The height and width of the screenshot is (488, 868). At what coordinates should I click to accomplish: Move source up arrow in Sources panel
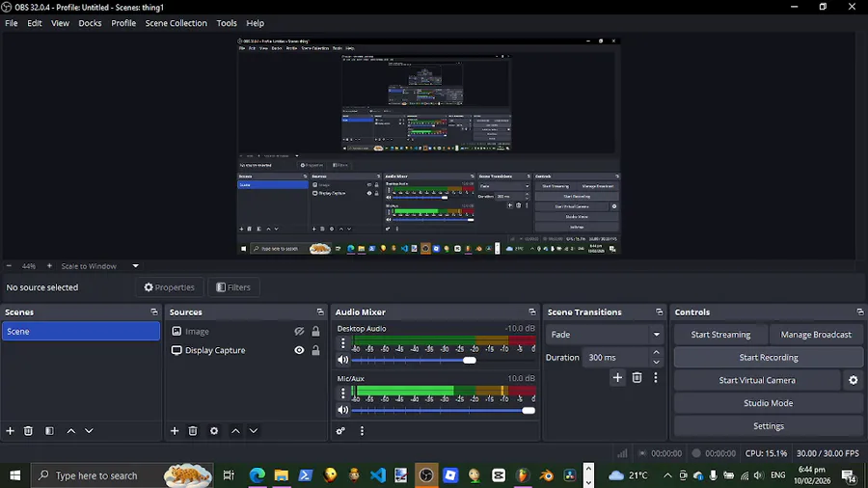(x=235, y=430)
